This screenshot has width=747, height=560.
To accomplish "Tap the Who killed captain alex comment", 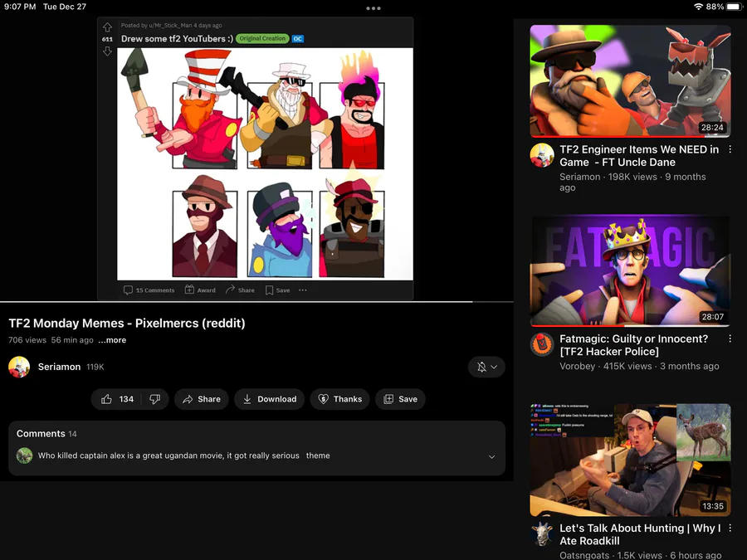I will pyautogui.click(x=184, y=455).
